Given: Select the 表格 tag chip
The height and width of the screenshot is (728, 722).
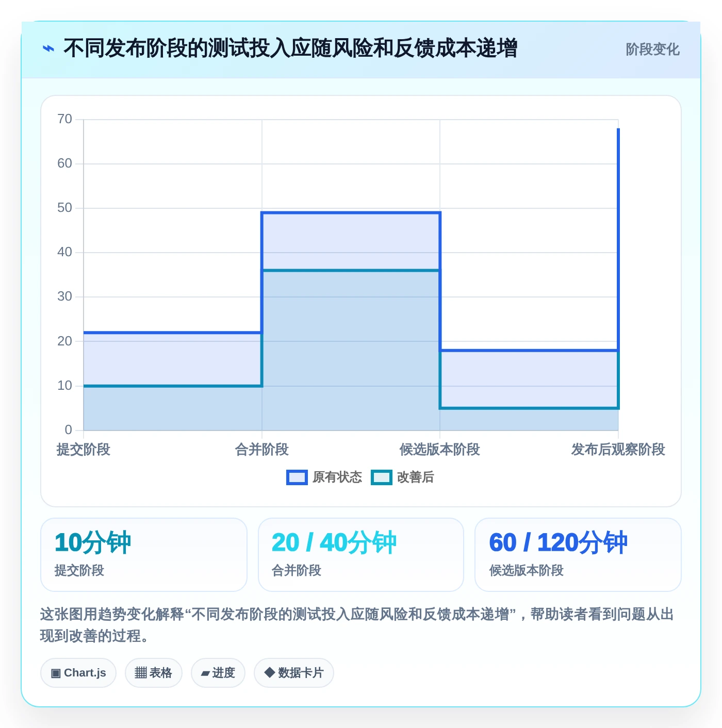Looking at the screenshot, I should click(154, 673).
